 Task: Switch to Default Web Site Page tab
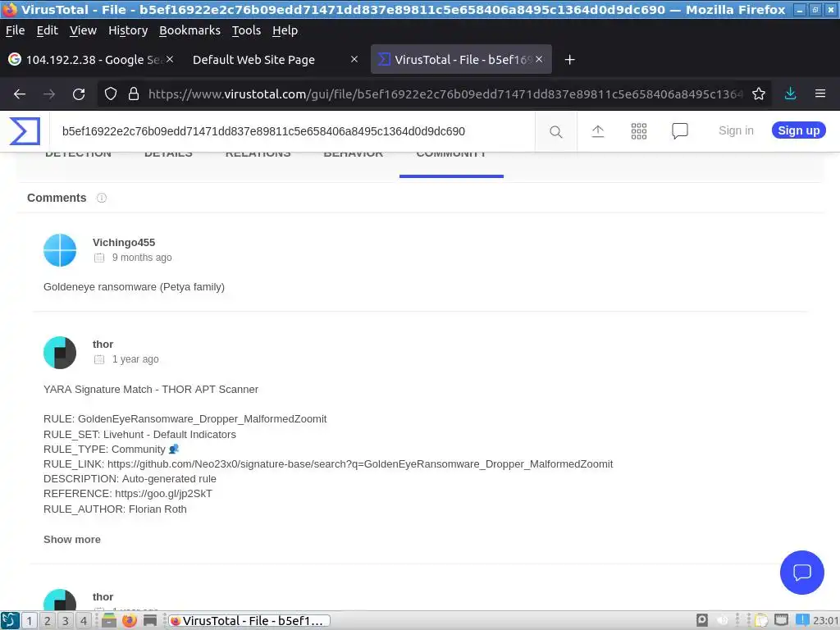click(274, 59)
